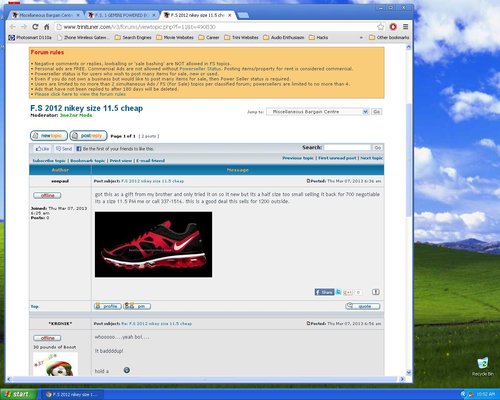
Task: Open the Zhone Wireless Gateway bookmark
Action: pos(83,38)
